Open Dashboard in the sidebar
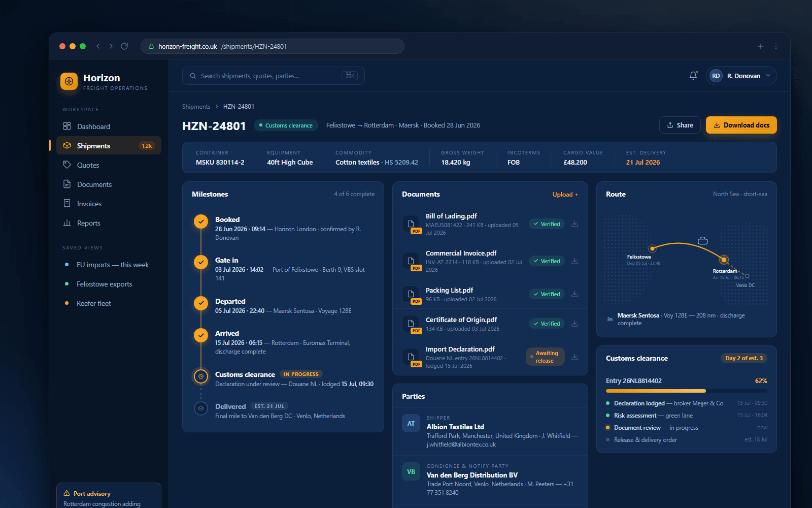Screen dimensions: 812x508 point(109,126)
